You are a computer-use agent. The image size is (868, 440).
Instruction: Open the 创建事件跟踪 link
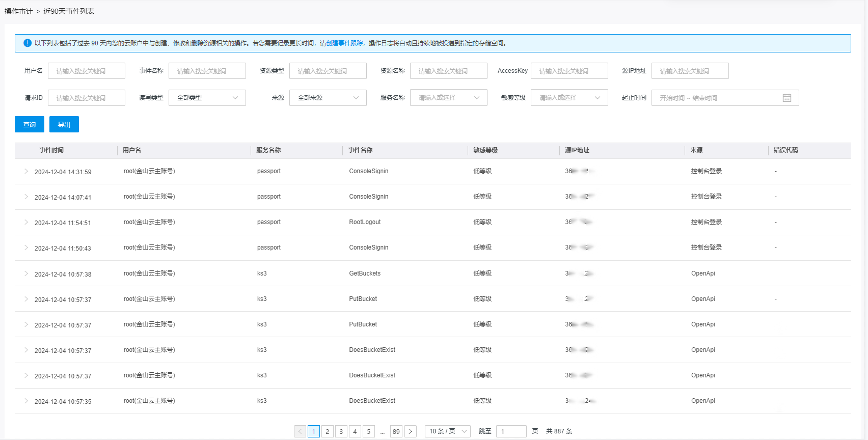coord(344,43)
